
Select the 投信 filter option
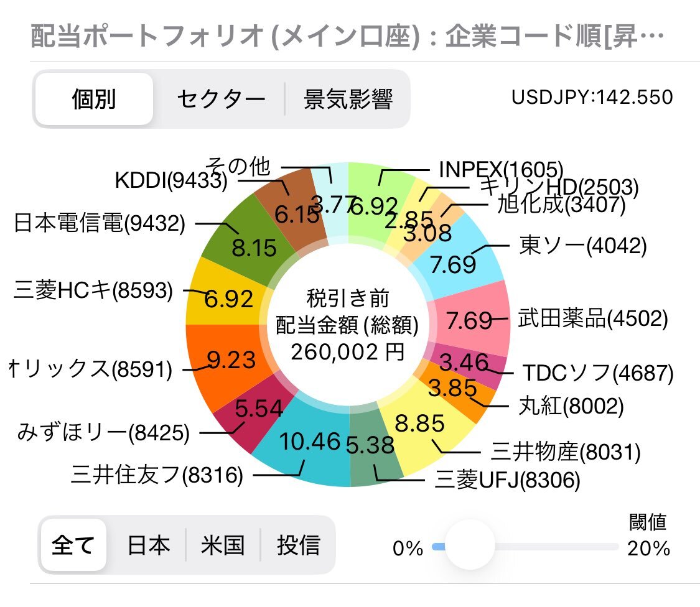pos(297,545)
